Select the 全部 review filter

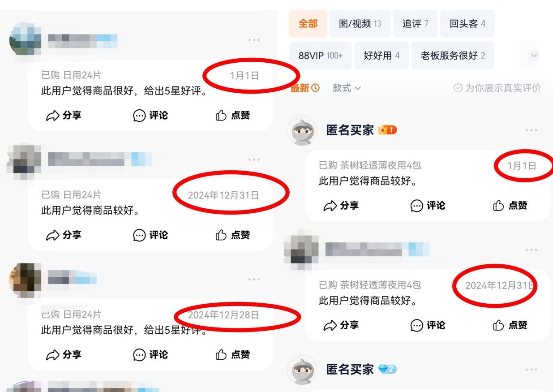point(308,24)
